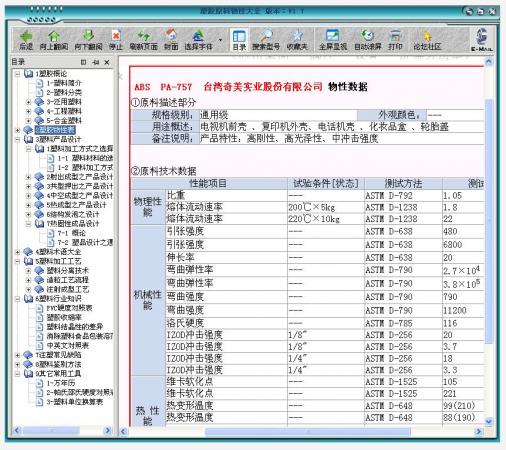Click the 造粒工艺流程 book icon
This screenshot has width=506, height=450.
39,280
